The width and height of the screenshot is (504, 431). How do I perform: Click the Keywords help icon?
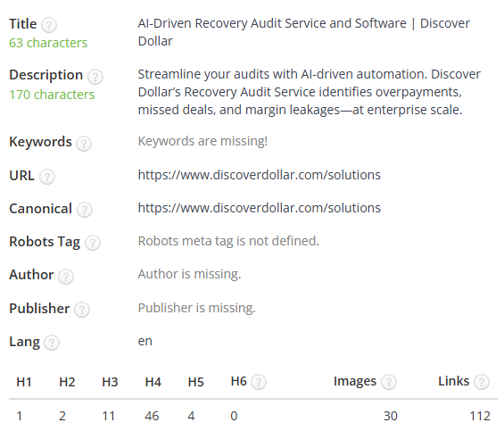[x=84, y=144]
